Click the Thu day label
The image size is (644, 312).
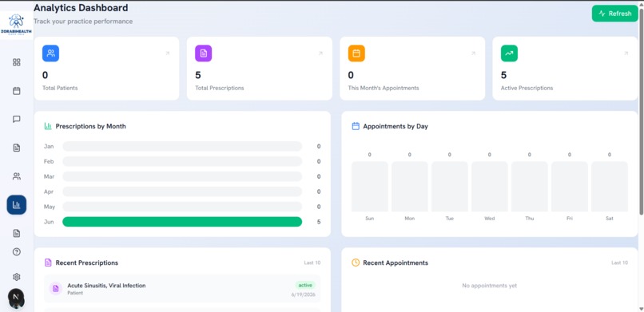[530, 219]
